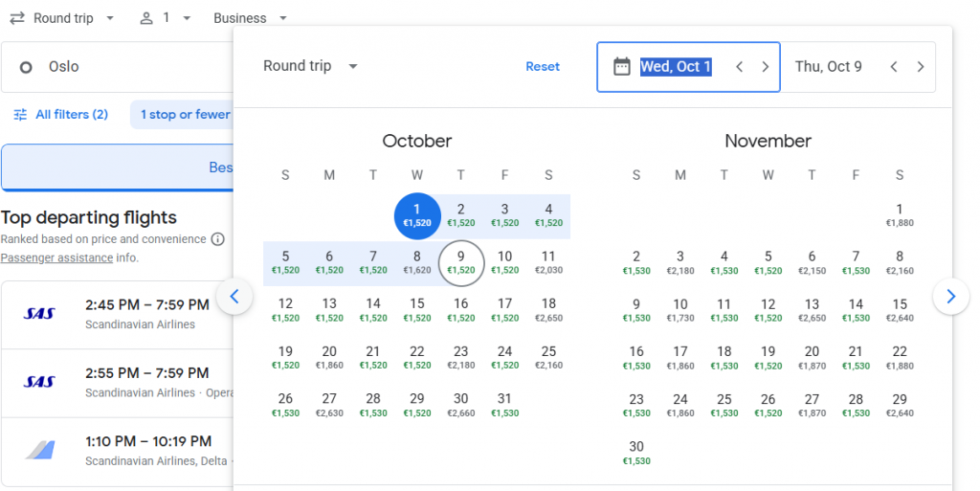Viewport: 980px width, 491px height.
Task: Click the SAS logo for 2:55 PM flight
Action: [39, 382]
